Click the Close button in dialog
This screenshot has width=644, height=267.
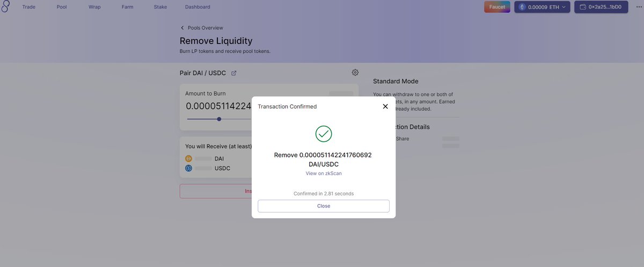[324, 206]
